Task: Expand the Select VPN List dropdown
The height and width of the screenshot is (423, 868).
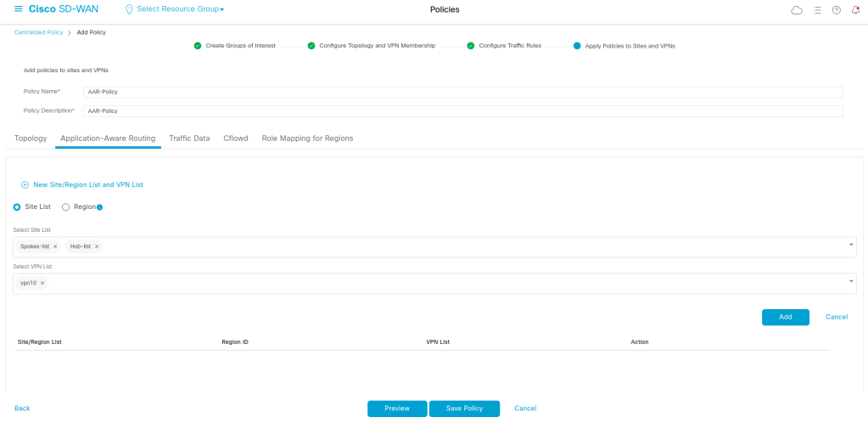Action: pyautogui.click(x=851, y=282)
